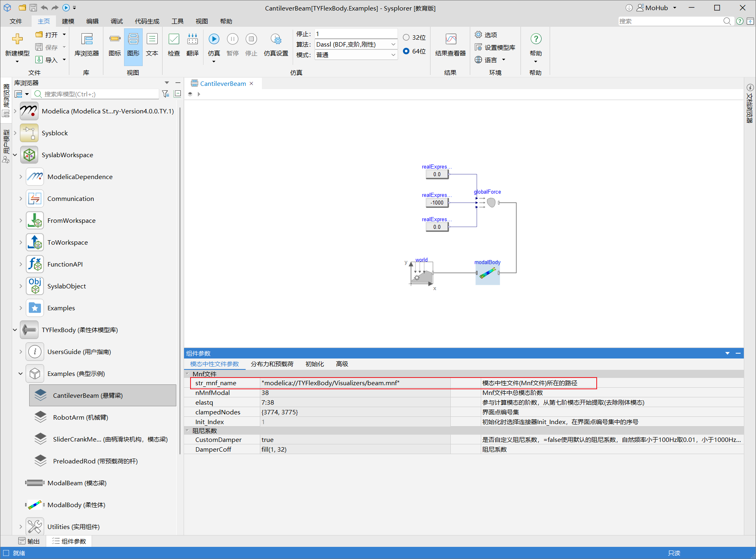The width and height of the screenshot is (756, 559).
Task: Pause the simulation with 暂停
Action: click(x=233, y=45)
